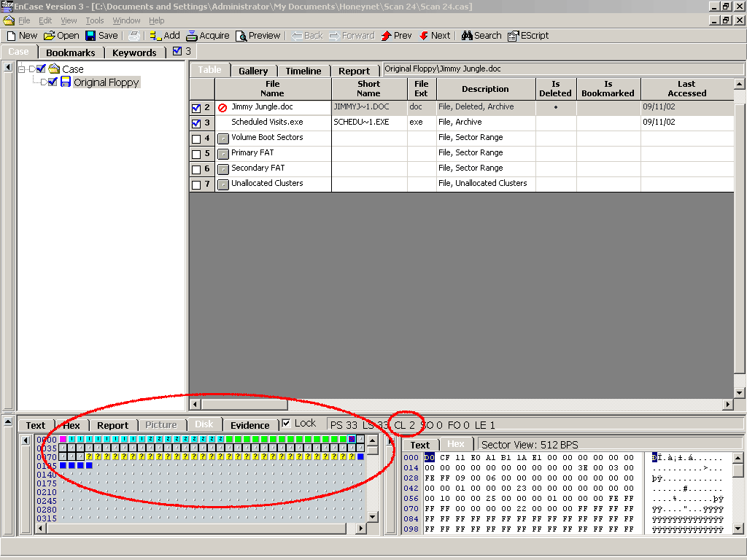Uncheck row 2 Jimmy Jungle.doc checkbox
The height and width of the screenshot is (560, 747).
pyautogui.click(x=196, y=108)
